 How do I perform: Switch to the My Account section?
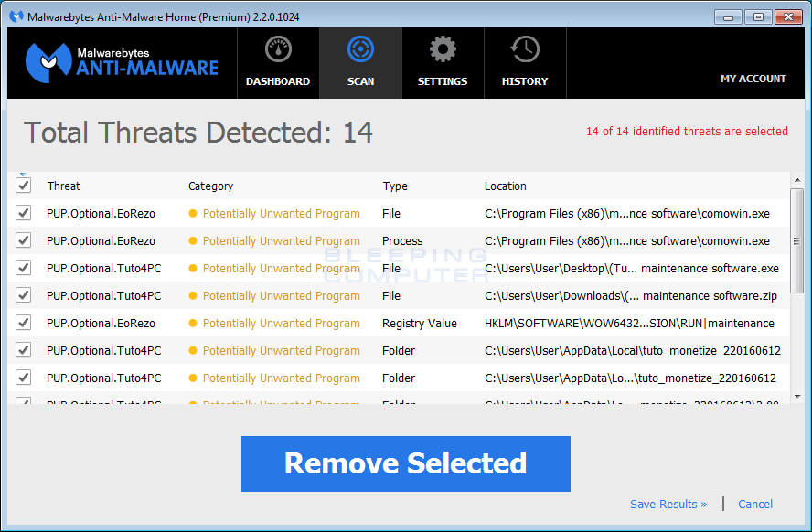coord(753,79)
